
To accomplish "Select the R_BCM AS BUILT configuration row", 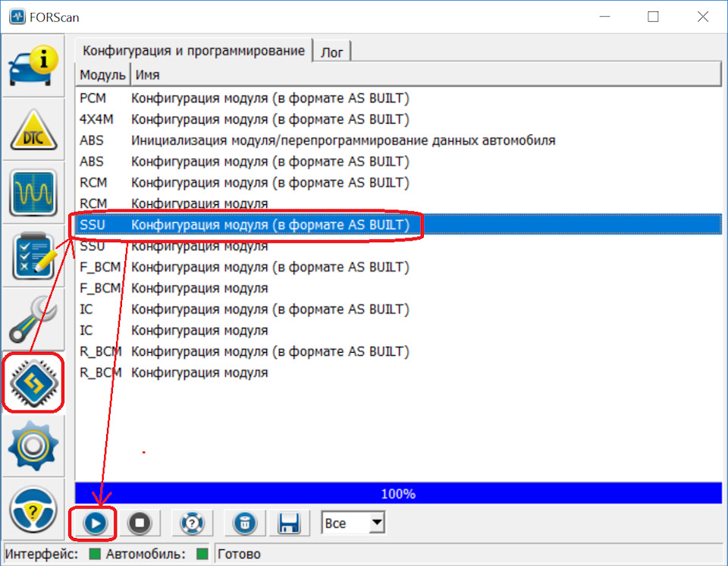I will coord(398,352).
